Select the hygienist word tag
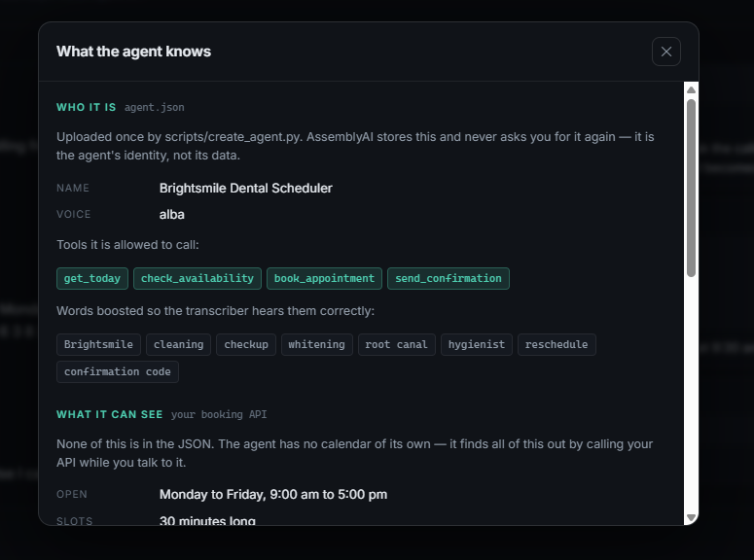This screenshot has height=560, width=754. point(477,344)
